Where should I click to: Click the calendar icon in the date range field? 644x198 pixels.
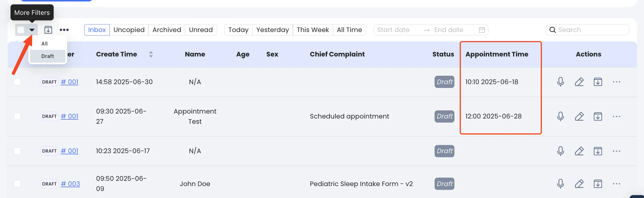[482, 30]
